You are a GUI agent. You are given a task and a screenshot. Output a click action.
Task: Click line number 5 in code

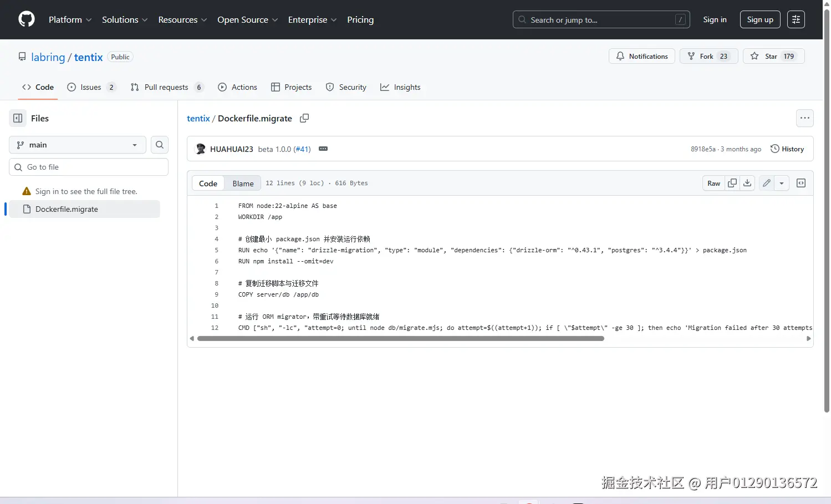pyautogui.click(x=217, y=250)
